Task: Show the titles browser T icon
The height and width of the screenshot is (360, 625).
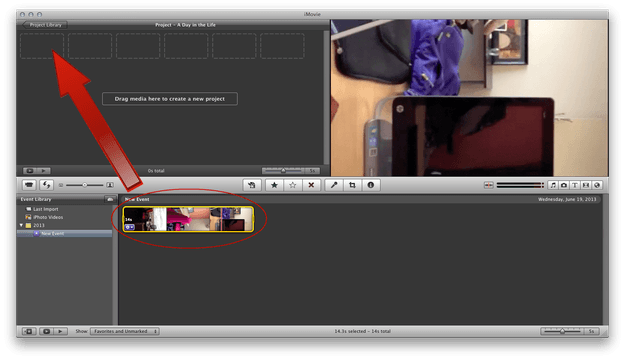Action: [575, 185]
